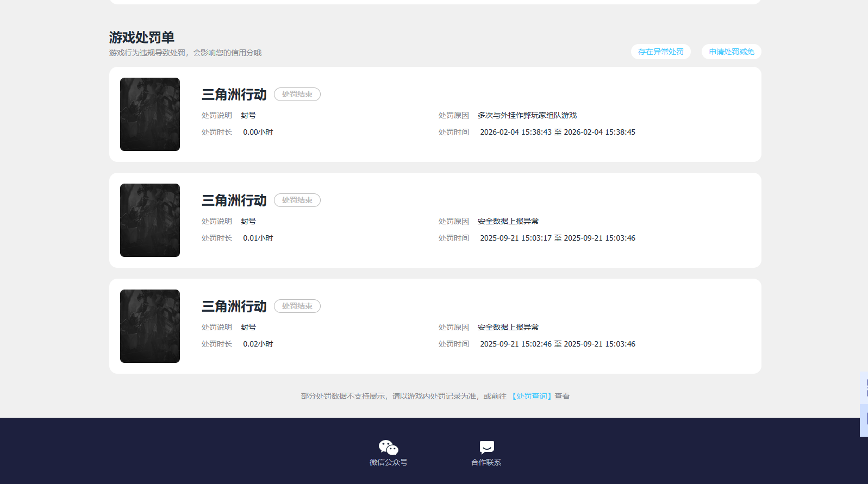Select time range starting 2025-09-21 15:02:46
Image resolution: width=868 pixels, height=484 pixels.
[558, 344]
